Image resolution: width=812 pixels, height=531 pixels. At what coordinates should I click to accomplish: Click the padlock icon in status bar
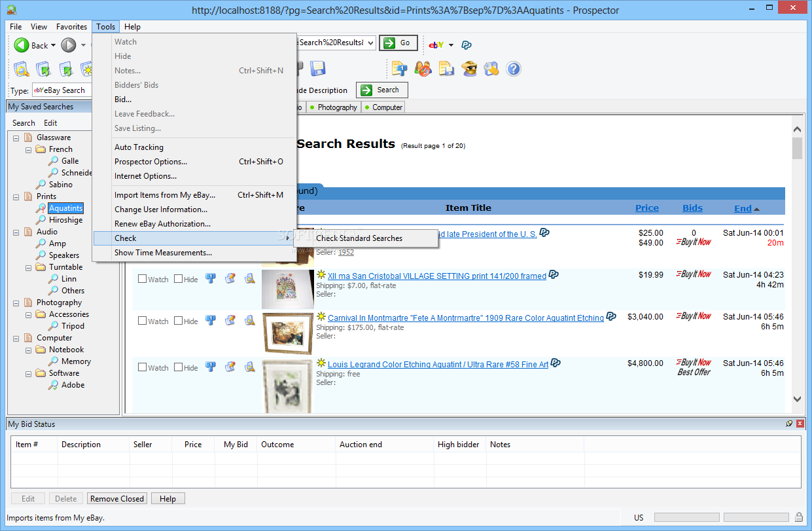[799, 517]
